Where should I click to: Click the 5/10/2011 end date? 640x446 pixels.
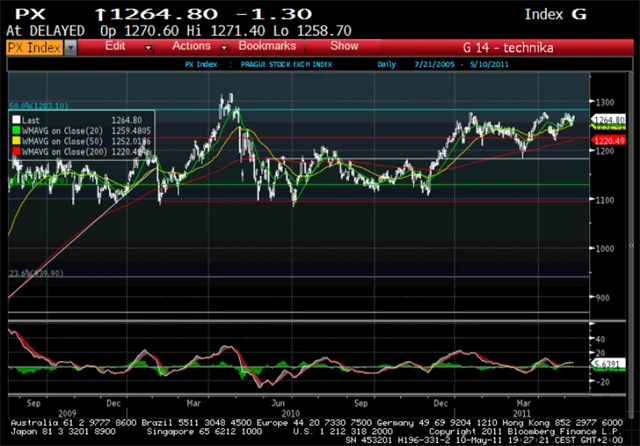pyautogui.click(x=489, y=64)
